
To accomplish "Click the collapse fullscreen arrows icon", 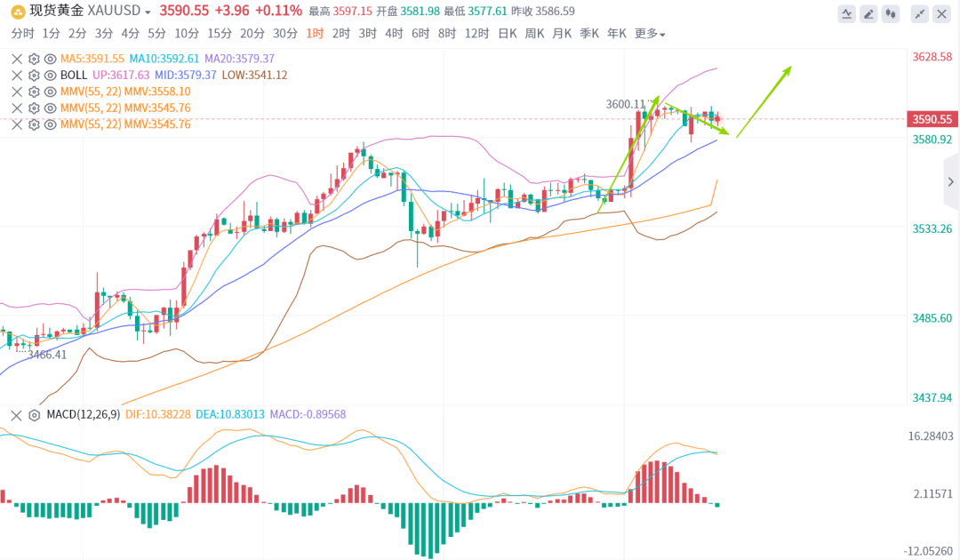I will (920, 13).
